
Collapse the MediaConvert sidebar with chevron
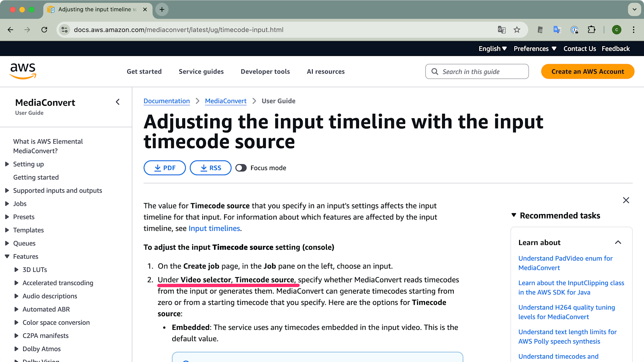pyautogui.click(x=118, y=102)
